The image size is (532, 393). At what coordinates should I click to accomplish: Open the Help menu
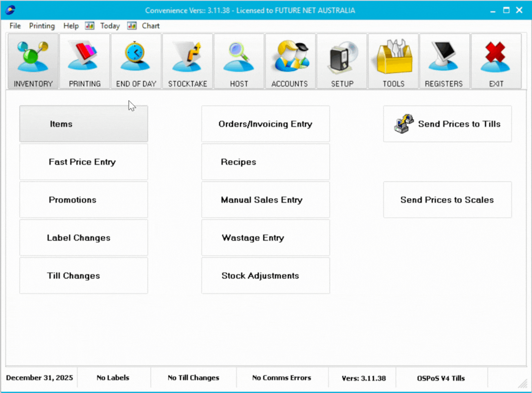pos(71,26)
